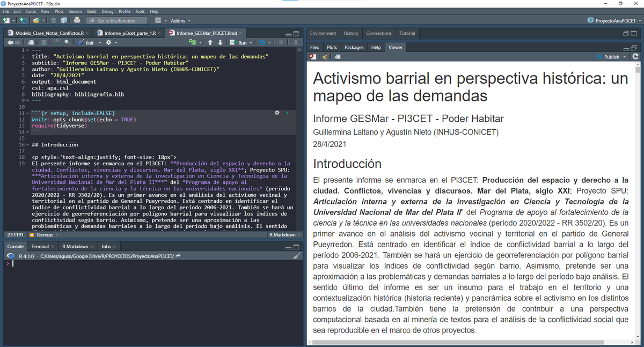Toggle the visual markdown editor button
Screen dimensions: 644x347
[x=295, y=42]
